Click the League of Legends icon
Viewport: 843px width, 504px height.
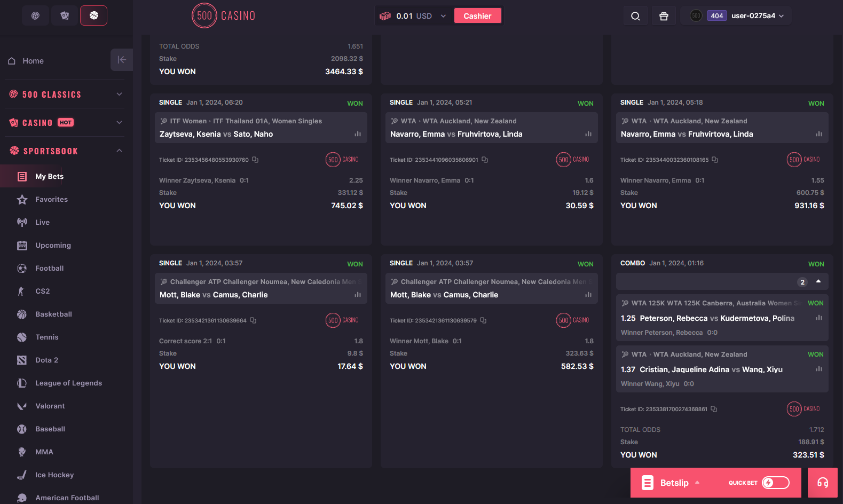coord(22,383)
